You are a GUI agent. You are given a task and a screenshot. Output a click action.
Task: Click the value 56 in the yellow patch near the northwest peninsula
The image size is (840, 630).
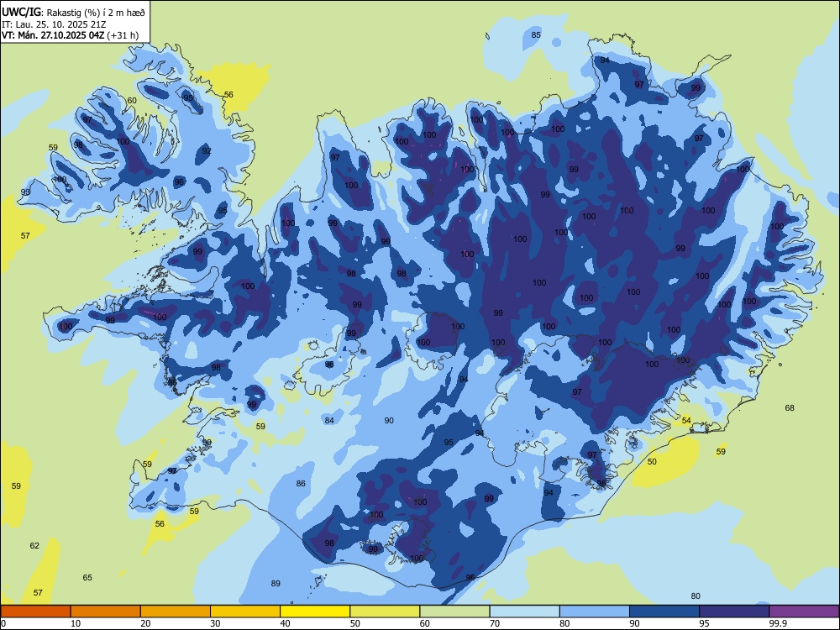coord(228,94)
